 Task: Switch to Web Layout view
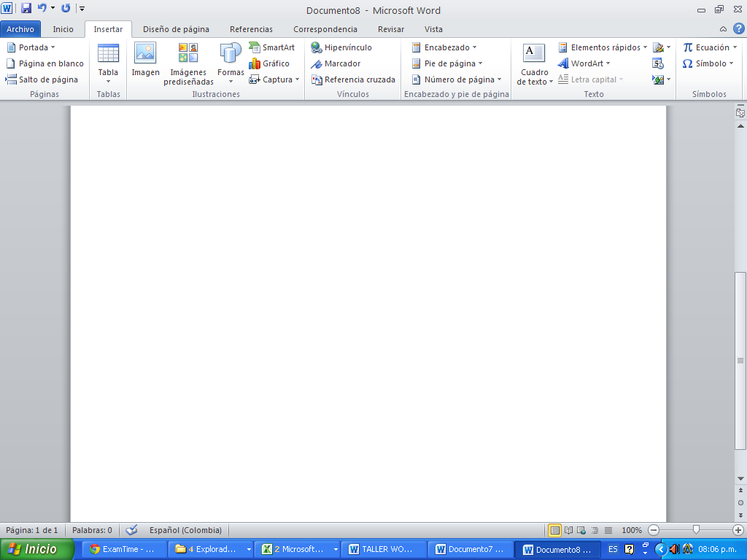click(581, 530)
